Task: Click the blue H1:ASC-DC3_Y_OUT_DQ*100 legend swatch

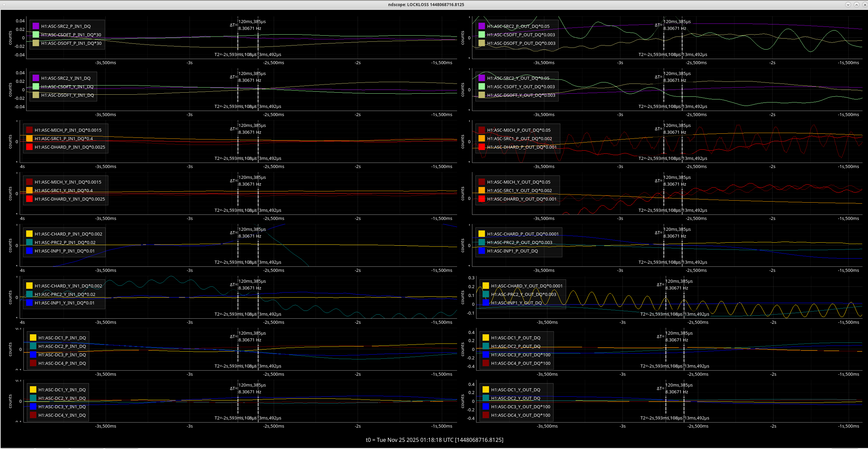Action: coord(486,407)
